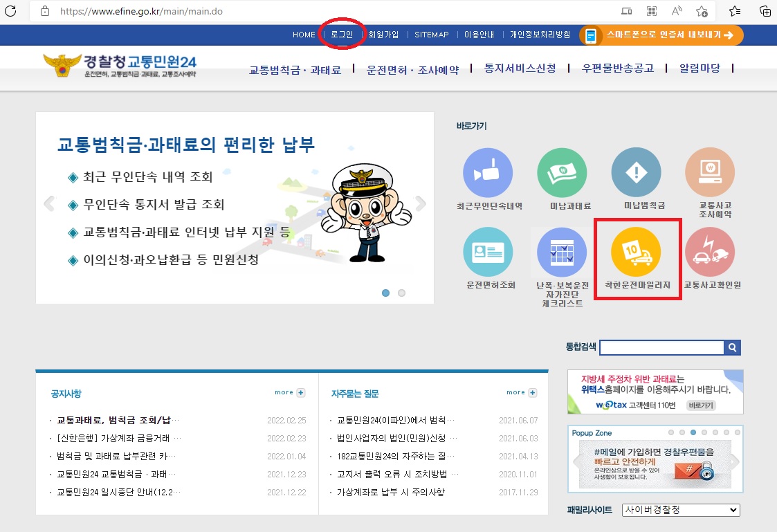The image size is (777, 532).
Task: Toggle read aloud icon in address bar
Action: click(677, 11)
